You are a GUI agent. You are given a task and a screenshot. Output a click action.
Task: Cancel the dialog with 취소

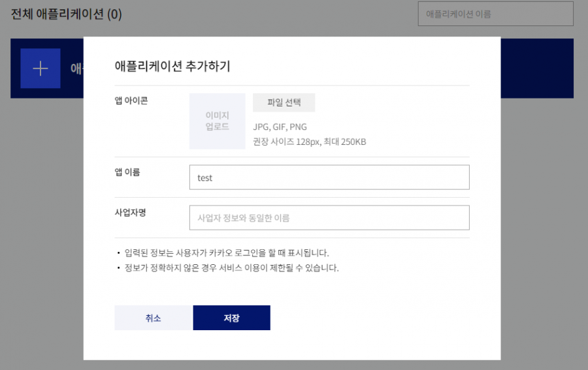point(154,318)
